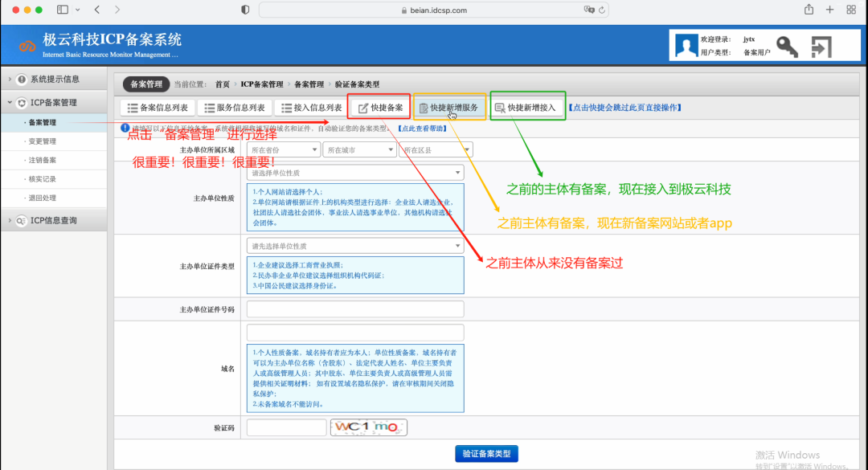
Task: Click the 快捷备案 button
Action: [x=379, y=108]
